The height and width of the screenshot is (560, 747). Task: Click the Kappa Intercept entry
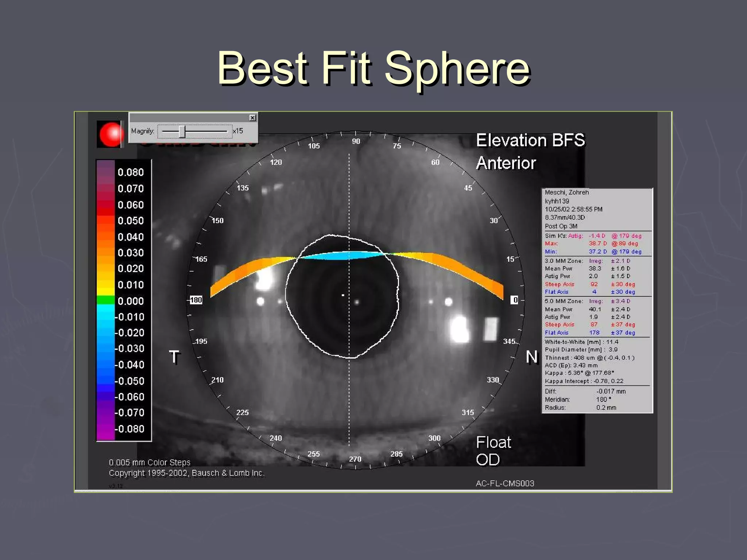tap(584, 381)
